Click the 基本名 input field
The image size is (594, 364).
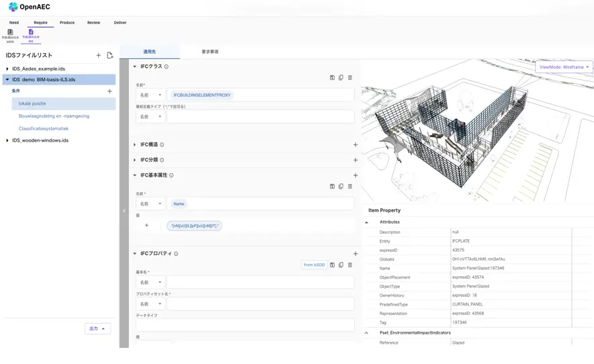coord(261,282)
